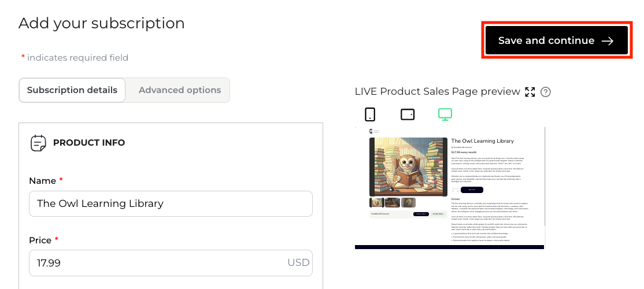
Task: Switch preview to tablet view
Action: point(408,114)
